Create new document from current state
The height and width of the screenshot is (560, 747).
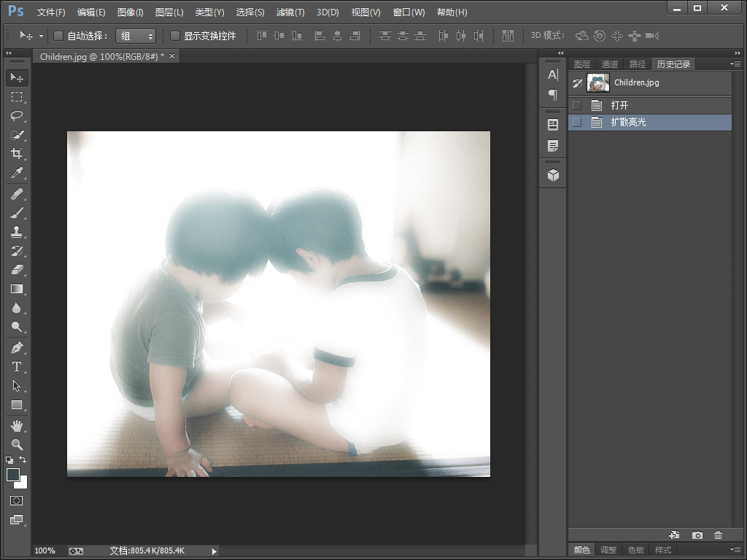(x=674, y=534)
